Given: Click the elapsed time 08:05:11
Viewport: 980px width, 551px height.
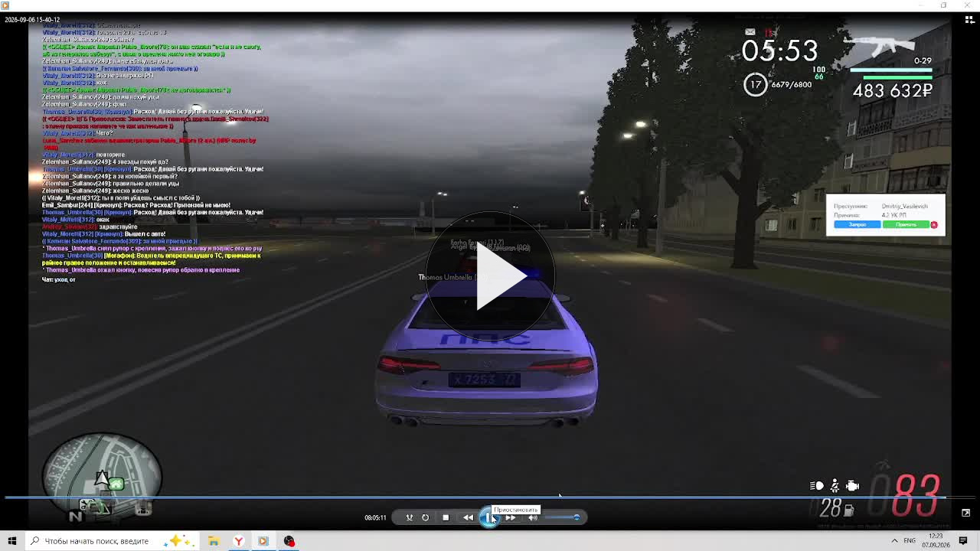Looking at the screenshot, I should coord(375,518).
